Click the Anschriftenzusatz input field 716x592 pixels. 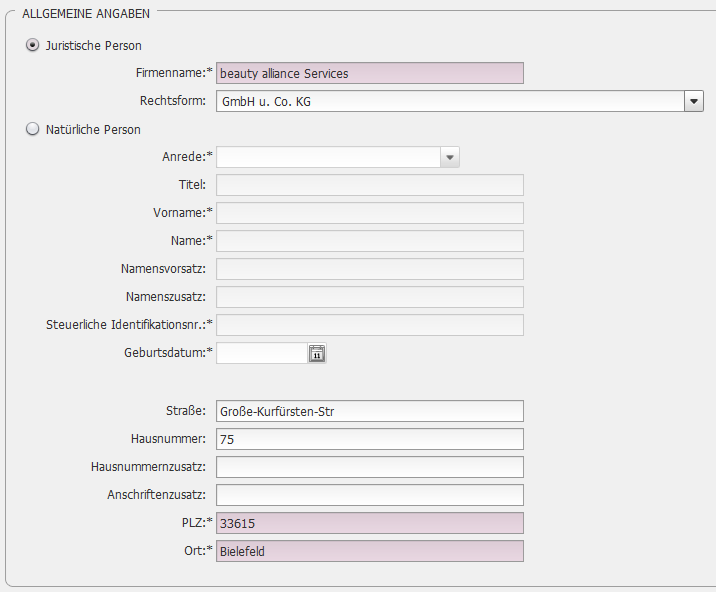[370, 495]
